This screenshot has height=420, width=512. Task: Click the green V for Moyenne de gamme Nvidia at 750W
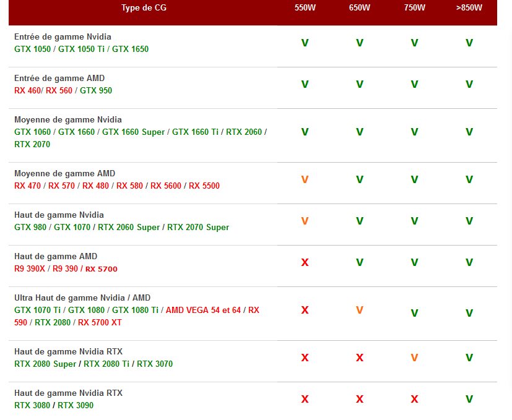pyautogui.click(x=414, y=132)
